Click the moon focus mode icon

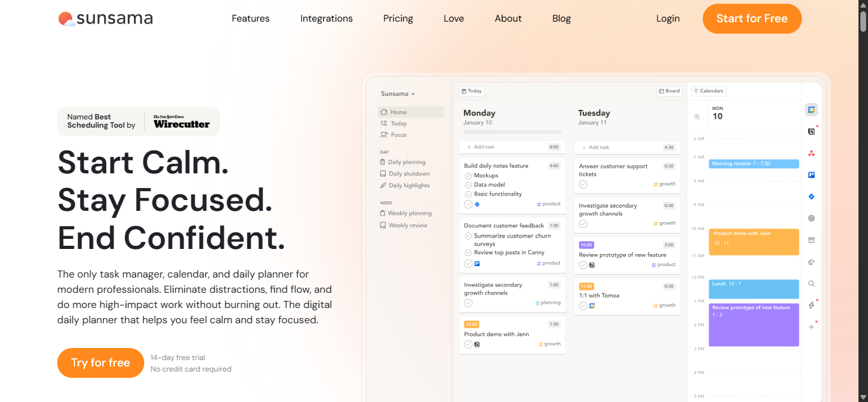click(811, 262)
